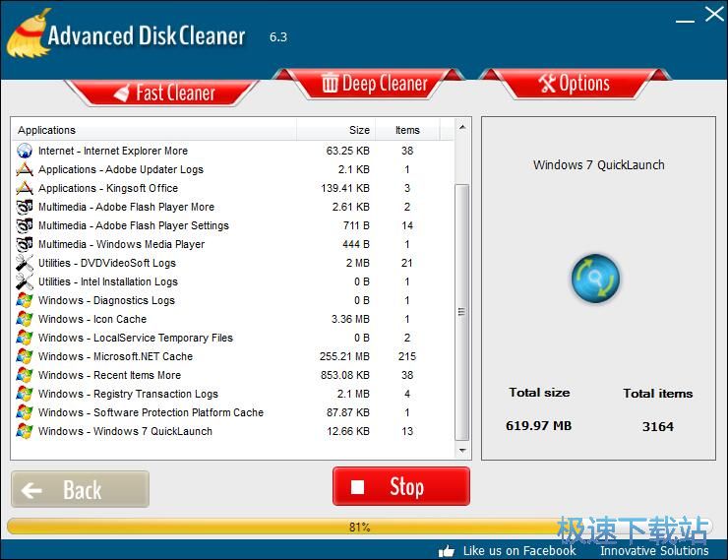Sort list by Size column header
The image size is (728, 560).
coord(336,130)
